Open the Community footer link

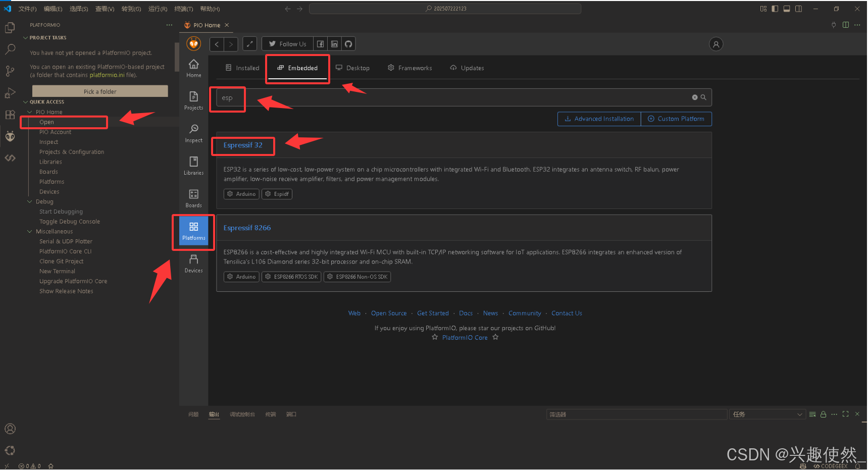coord(525,313)
